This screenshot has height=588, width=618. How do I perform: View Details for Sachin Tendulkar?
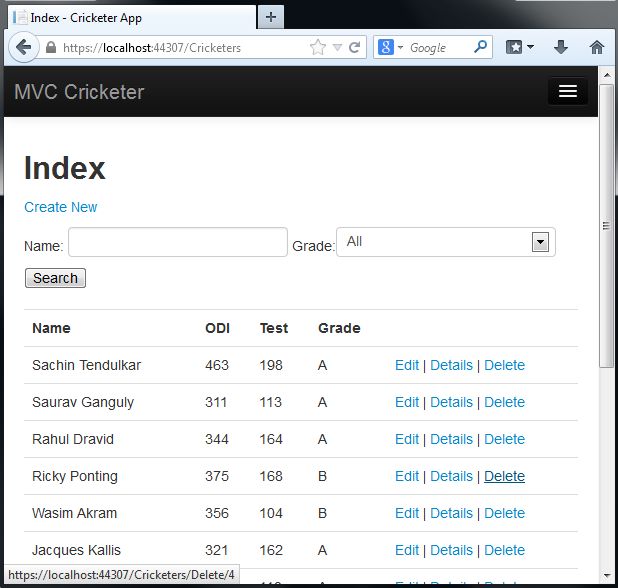coord(451,365)
